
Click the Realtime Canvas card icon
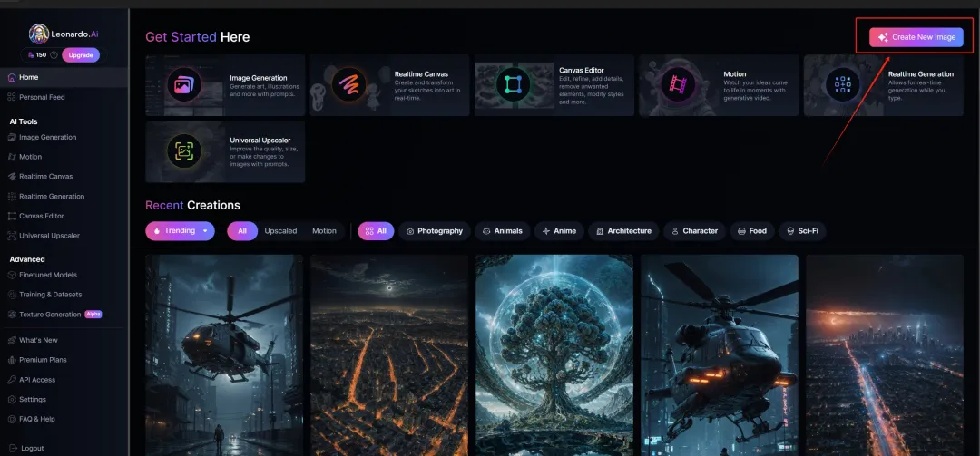[x=348, y=84]
